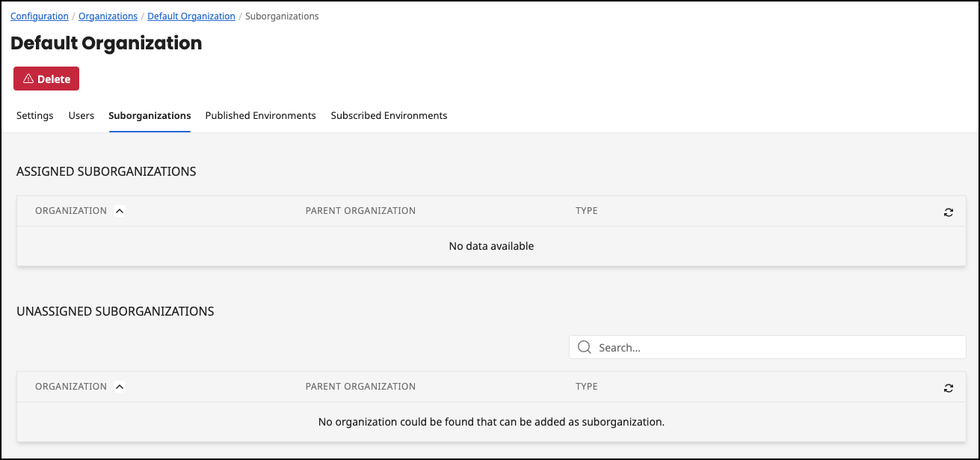Switch to the Settings tab
980x460 pixels.
pos(34,115)
